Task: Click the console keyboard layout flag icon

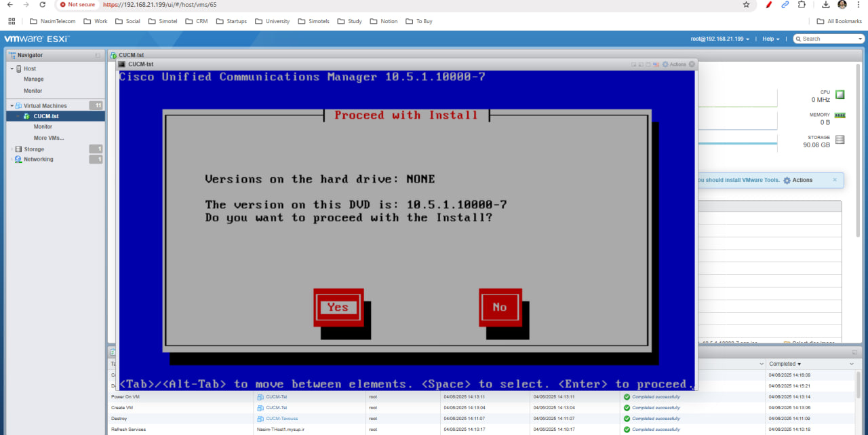Action: coord(656,64)
